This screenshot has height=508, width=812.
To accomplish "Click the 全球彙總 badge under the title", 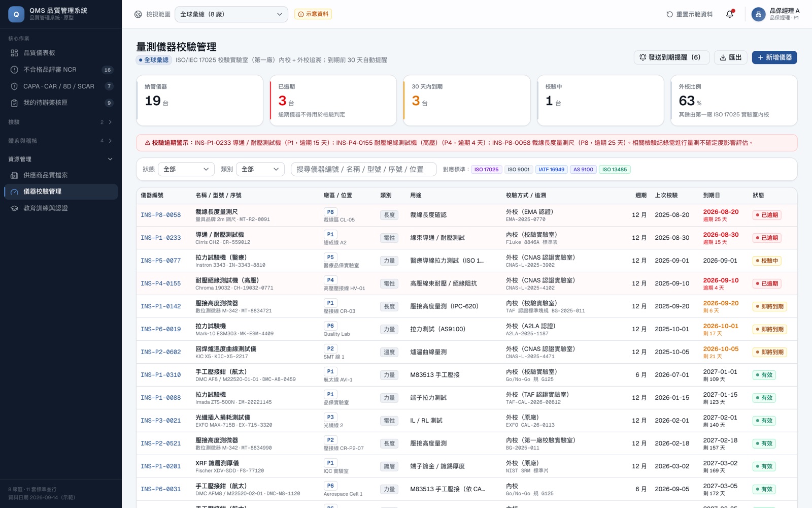I will [x=154, y=60].
